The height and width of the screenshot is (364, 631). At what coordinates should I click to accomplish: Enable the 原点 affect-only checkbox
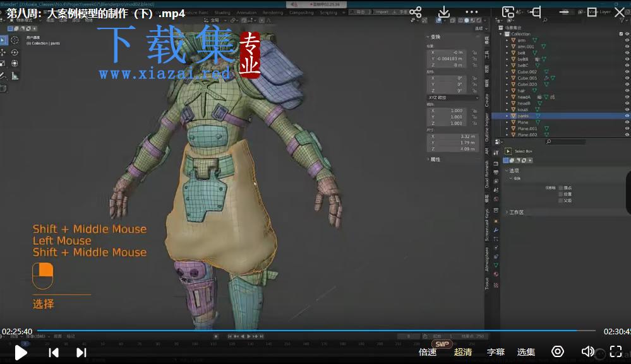pyautogui.click(x=561, y=187)
